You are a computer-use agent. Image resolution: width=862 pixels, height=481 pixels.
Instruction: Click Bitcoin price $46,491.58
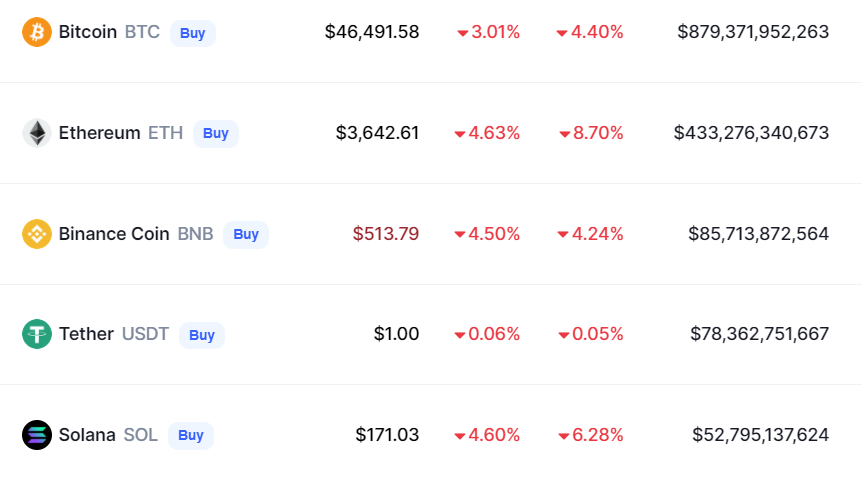coord(372,32)
